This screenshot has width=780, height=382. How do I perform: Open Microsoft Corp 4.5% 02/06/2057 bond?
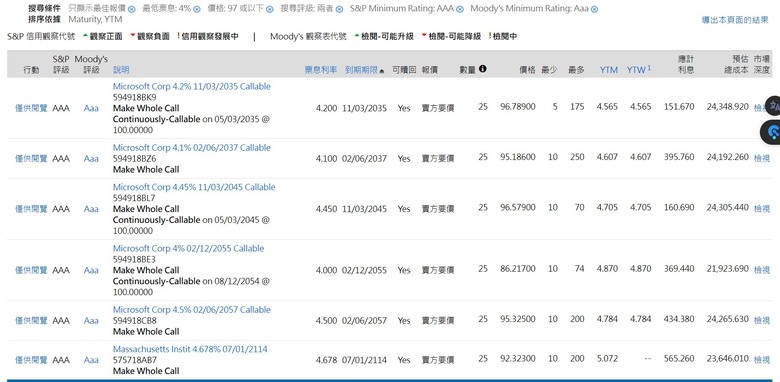192,309
